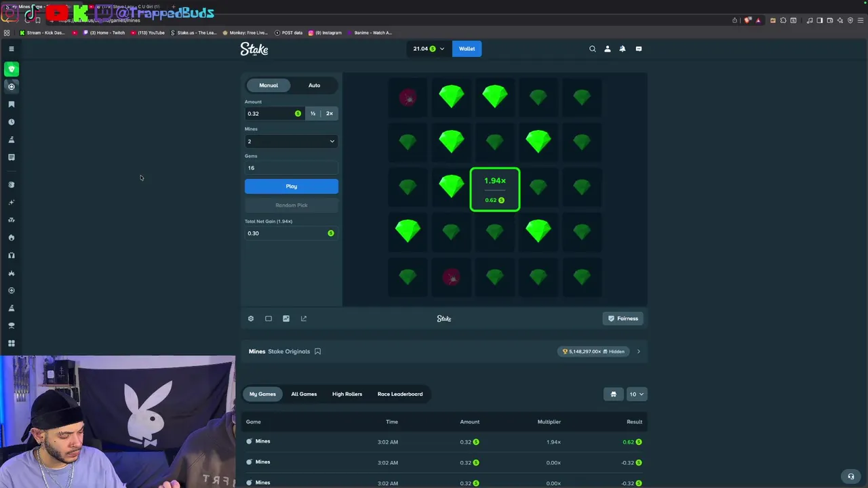Click the Multiplier column header

pos(549,422)
